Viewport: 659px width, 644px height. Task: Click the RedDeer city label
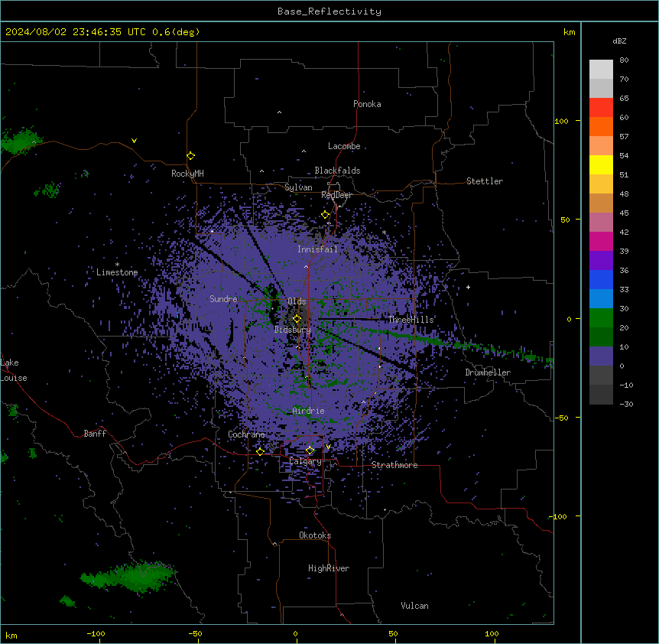[336, 195]
